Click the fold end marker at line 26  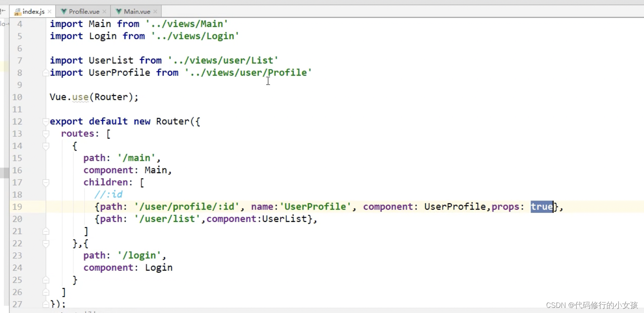point(46,292)
